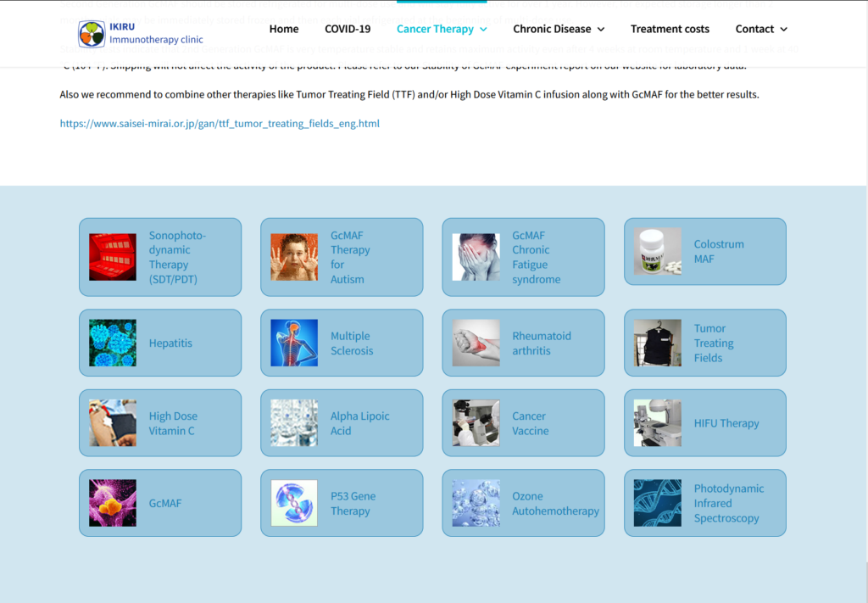Click the Rheumatoid arthritis hand image

coord(476,343)
